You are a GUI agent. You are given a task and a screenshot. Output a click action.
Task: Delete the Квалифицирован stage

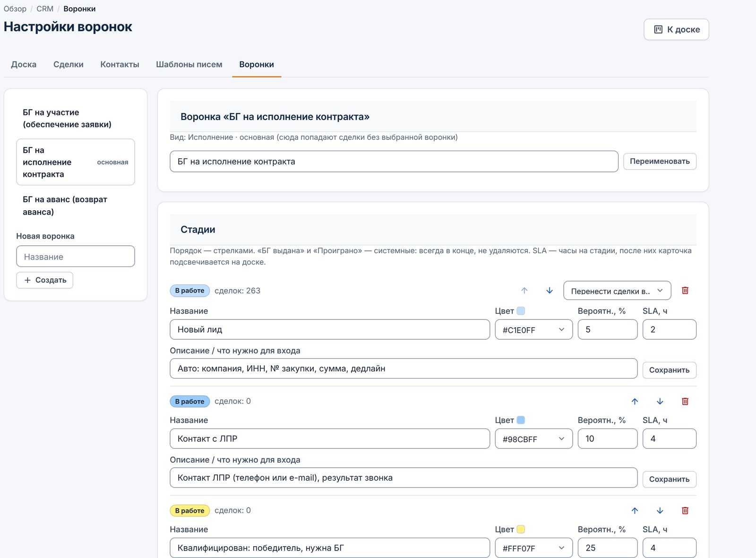coord(685,511)
